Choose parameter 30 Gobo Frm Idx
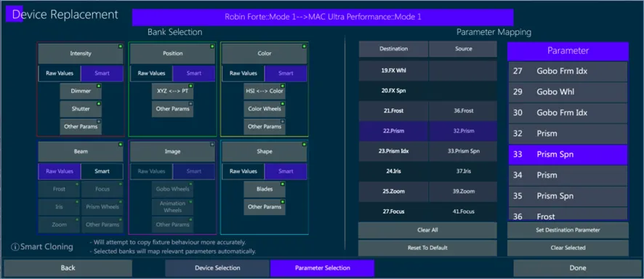The width and height of the screenshot is (644, 279). 568,113
